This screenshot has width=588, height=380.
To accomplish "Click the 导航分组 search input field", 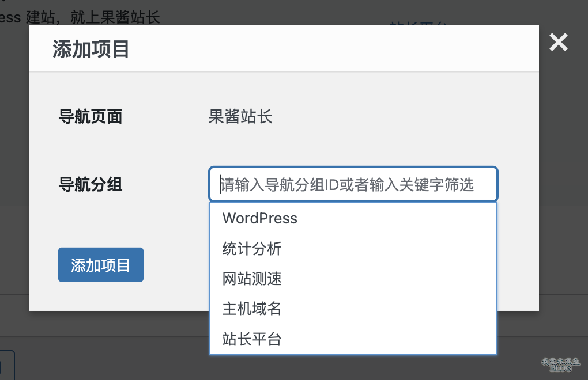I will tap(353, 184).
